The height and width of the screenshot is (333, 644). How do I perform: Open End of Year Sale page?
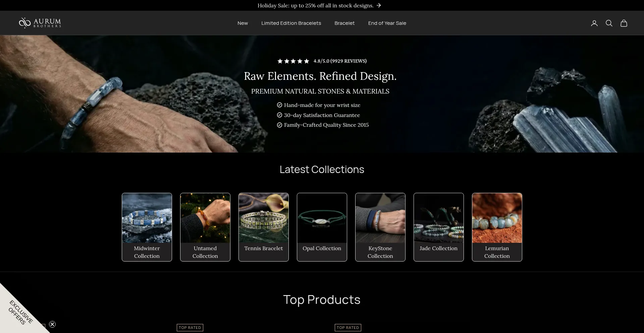[x=387, y=23]
